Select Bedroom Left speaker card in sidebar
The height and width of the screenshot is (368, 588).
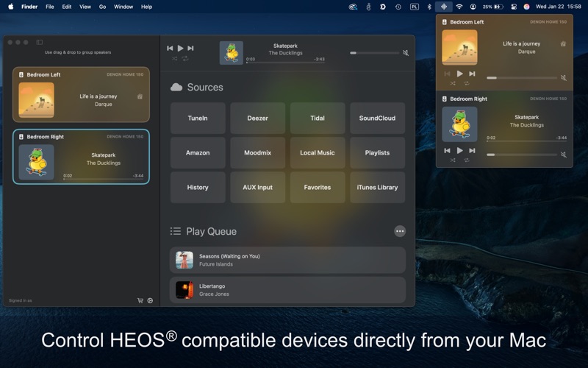tap(81, 95)
